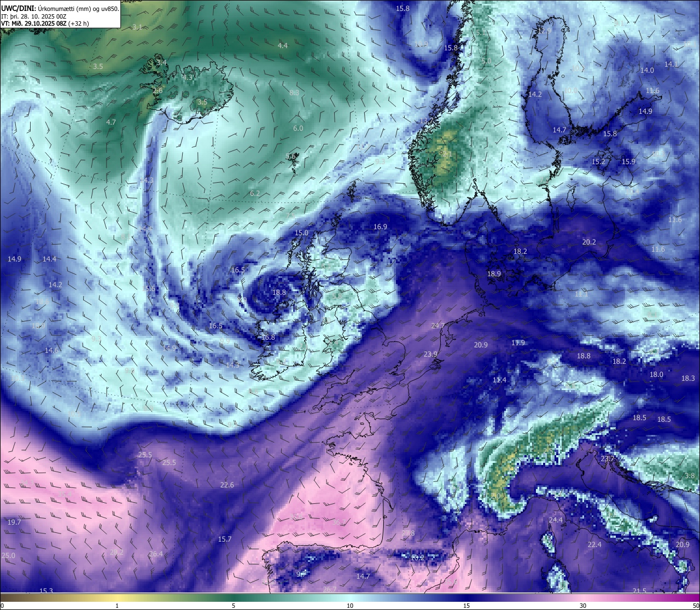700x610 pixels.
Task: Click the 16.8 value west of Ireland
Action: [268, 338]
